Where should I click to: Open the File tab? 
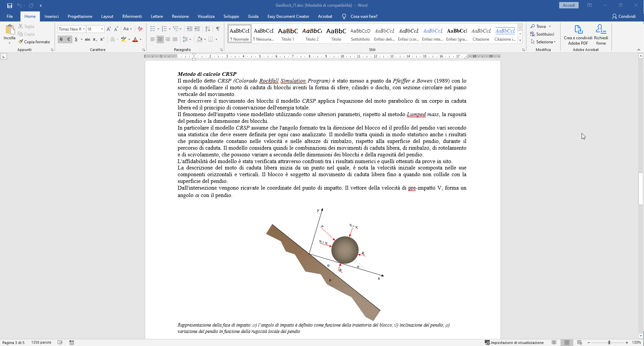tap(10, 16)
